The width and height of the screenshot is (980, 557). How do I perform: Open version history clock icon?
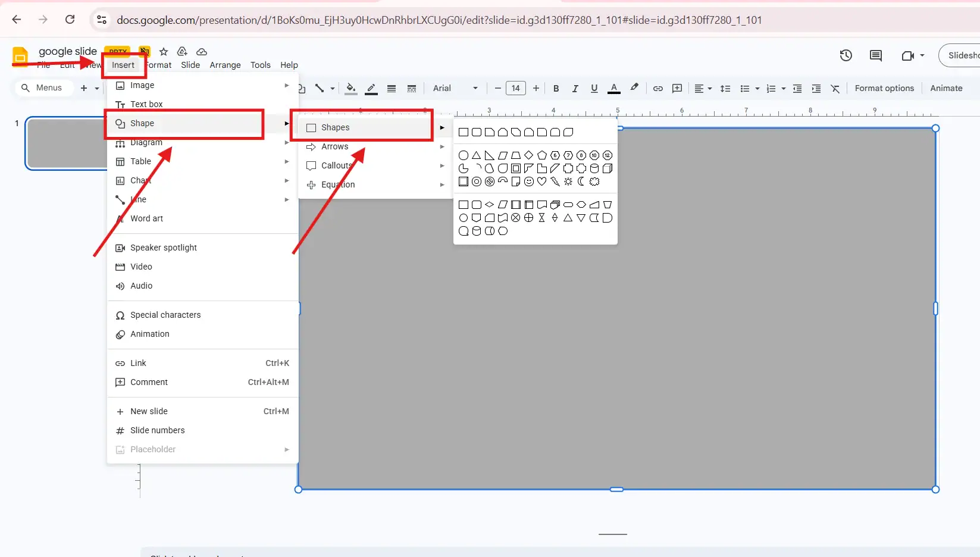[846, 55]
